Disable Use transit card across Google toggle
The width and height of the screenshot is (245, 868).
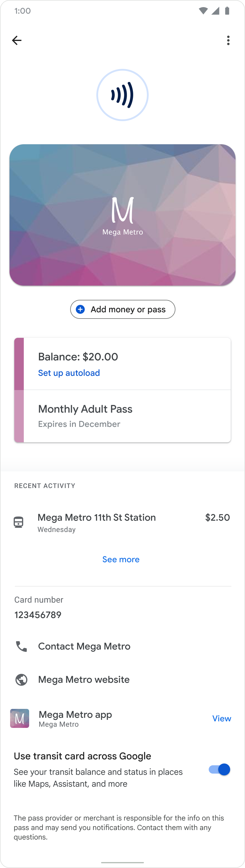click(x=219, y=770)
